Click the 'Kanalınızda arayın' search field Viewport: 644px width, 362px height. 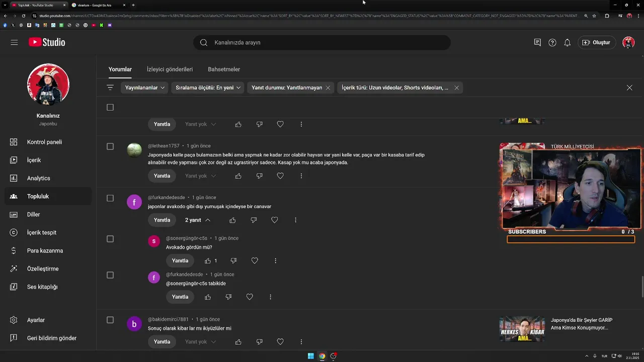(x=322, y=43)
